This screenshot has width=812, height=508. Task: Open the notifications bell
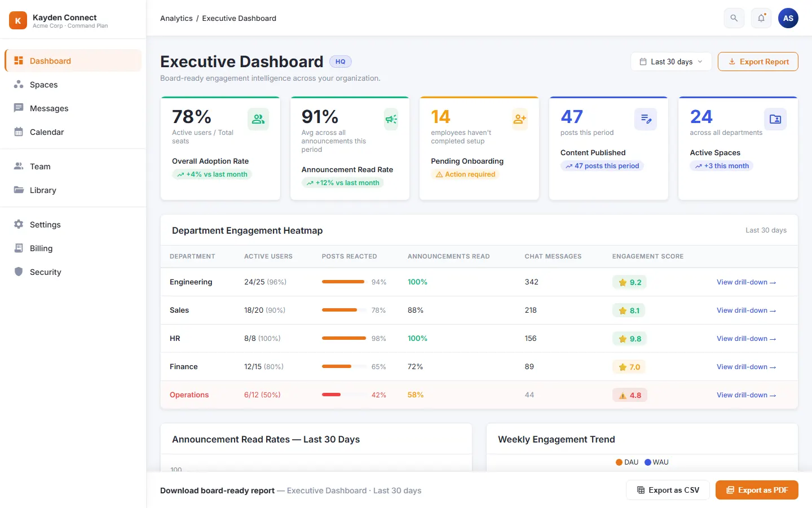point(761,18)
